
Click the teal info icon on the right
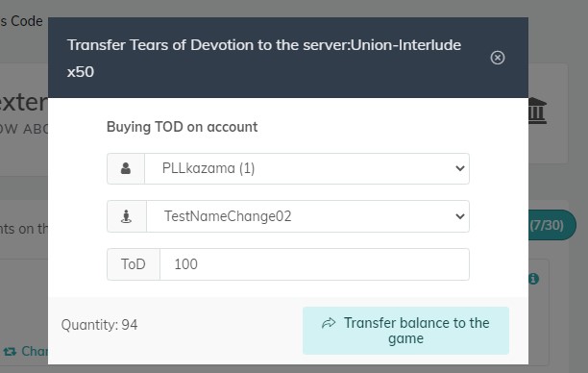(x=533, y=279)
